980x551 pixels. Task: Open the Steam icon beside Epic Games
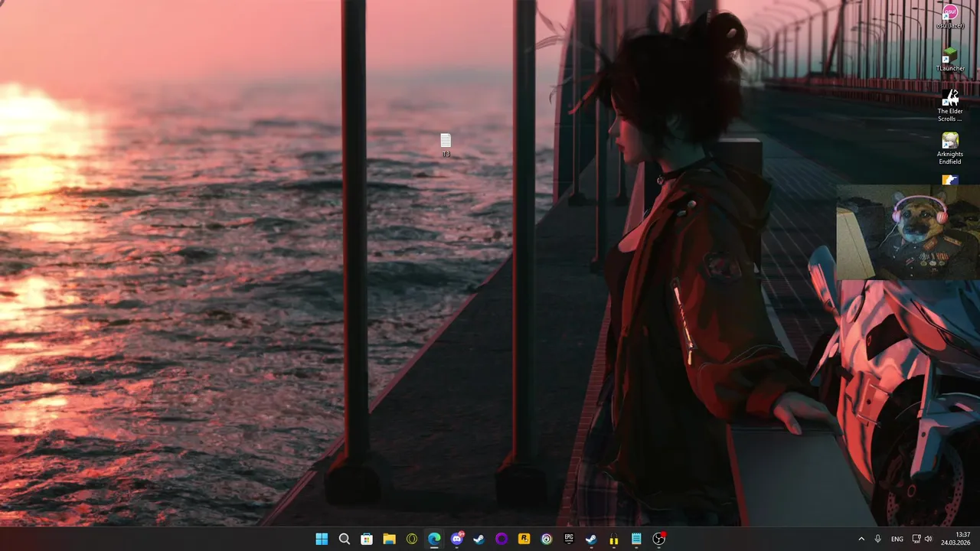(x=591, y=539)
